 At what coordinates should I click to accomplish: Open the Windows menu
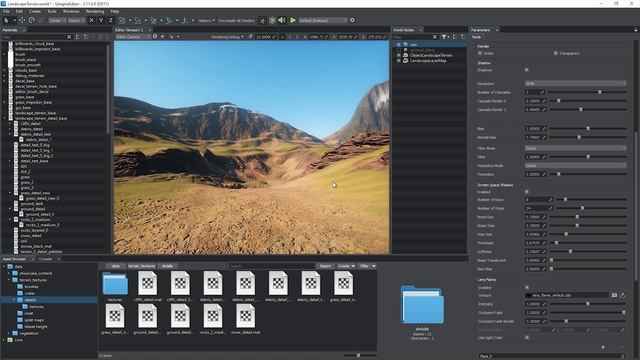tap(71, 11)
